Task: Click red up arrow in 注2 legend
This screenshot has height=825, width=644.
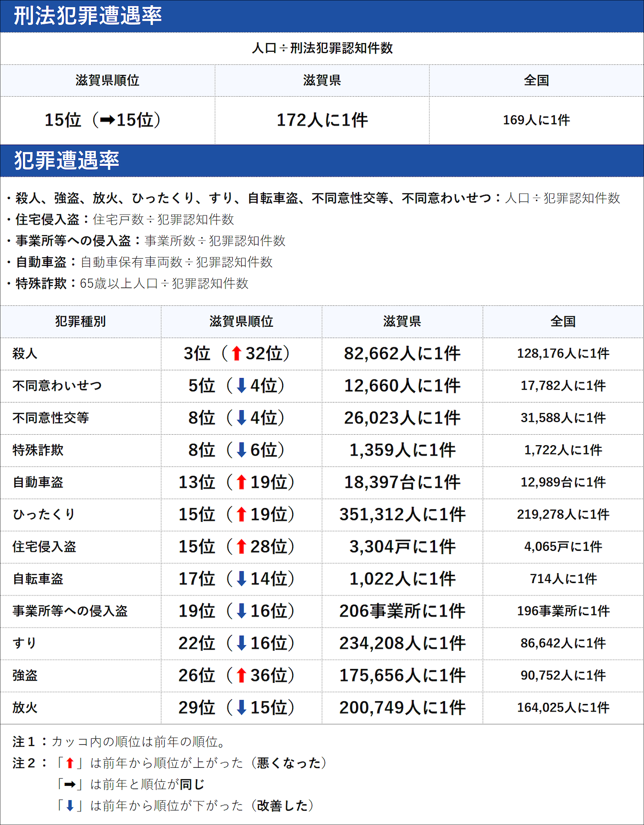Action: tap(70, 763)
